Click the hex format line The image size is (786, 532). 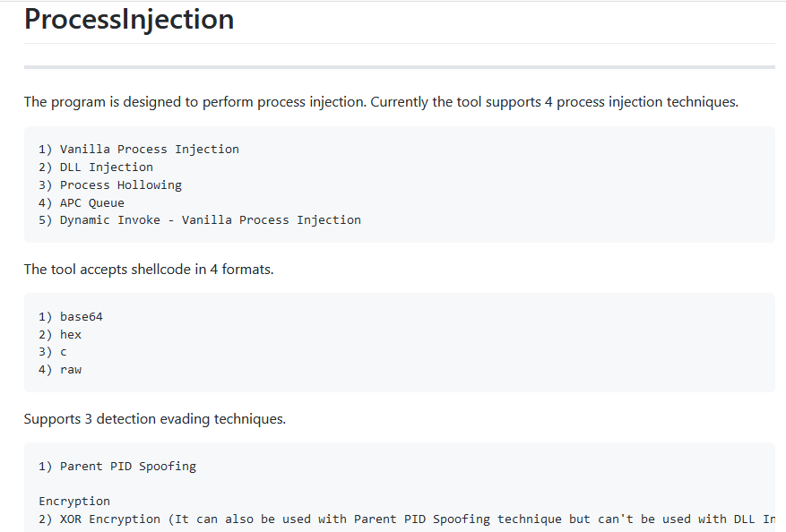tap(60, 335)
